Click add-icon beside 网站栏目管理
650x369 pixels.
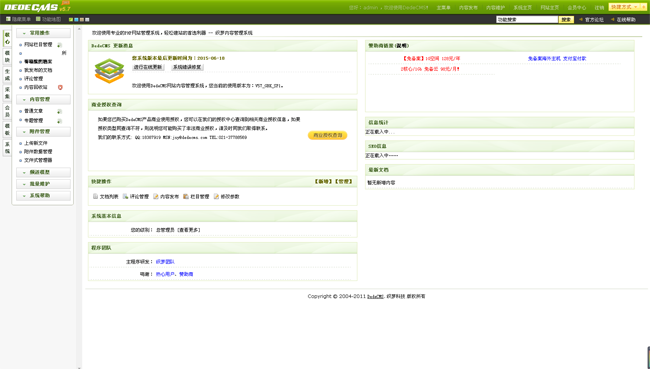59,45
